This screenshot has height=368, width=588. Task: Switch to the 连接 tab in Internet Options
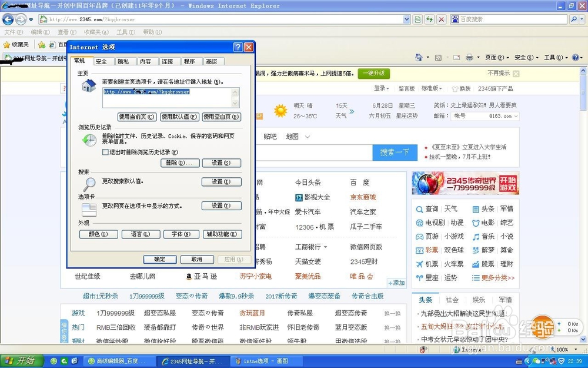pos(167,61)
